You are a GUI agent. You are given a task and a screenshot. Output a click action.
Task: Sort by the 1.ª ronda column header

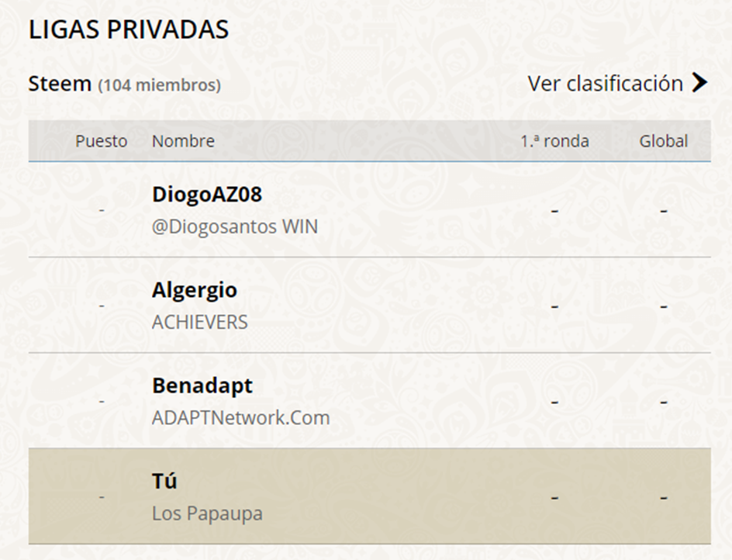[554, 141]
